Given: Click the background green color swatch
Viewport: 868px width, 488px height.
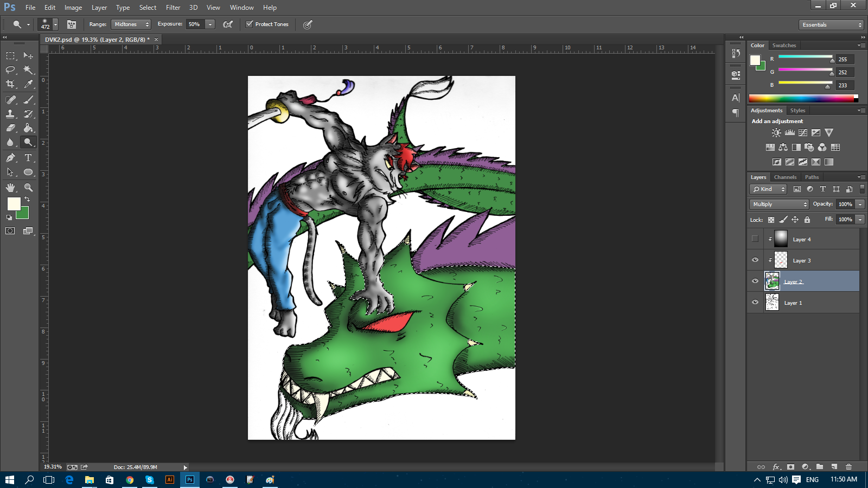Looking at the screenshot, I should tap(24, 215).
